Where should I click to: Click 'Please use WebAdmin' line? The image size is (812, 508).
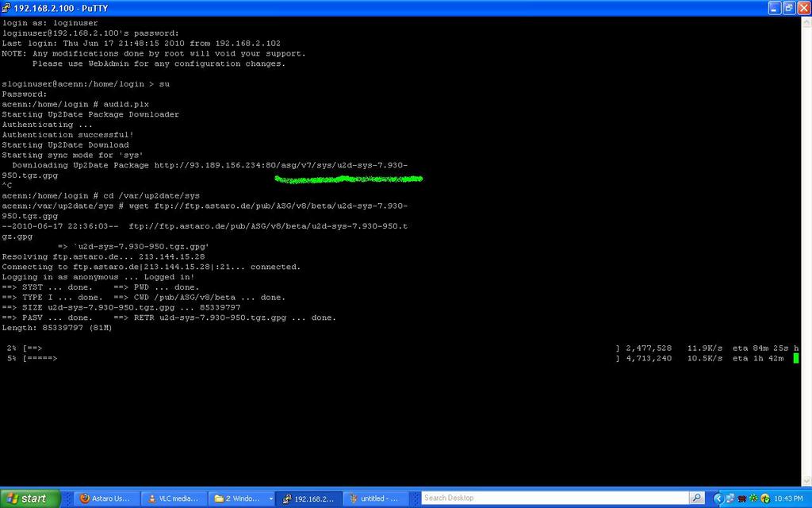coord(159,63)
